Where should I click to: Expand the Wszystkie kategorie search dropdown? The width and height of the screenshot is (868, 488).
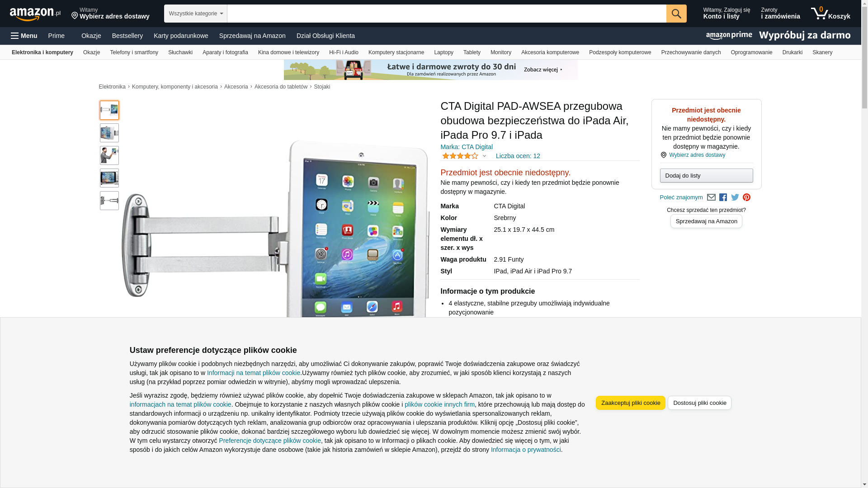(195, 14)
